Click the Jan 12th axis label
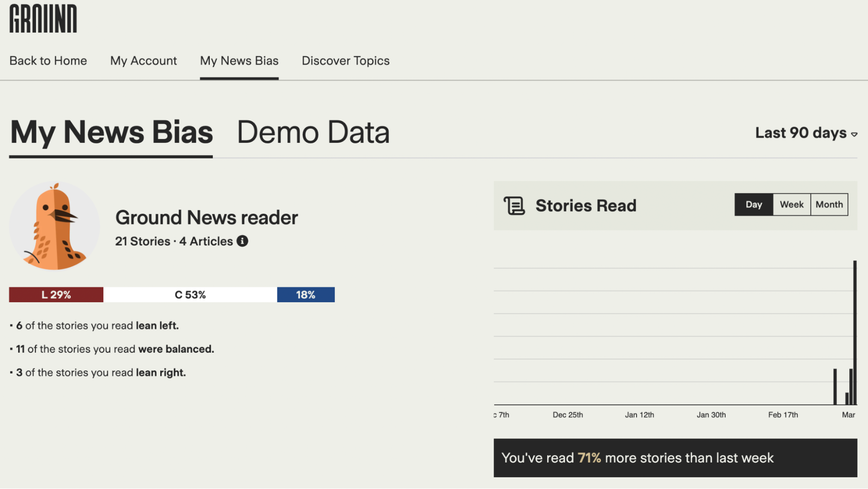This screenshot has width=868, height=489. pos(639,415)
